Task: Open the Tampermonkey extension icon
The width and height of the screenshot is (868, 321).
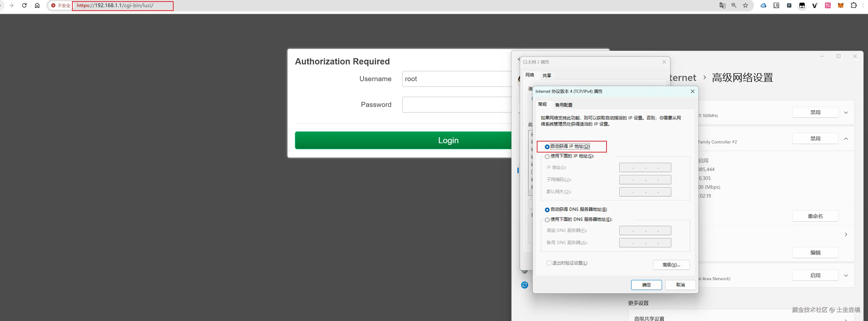Action: pos(802,5)
